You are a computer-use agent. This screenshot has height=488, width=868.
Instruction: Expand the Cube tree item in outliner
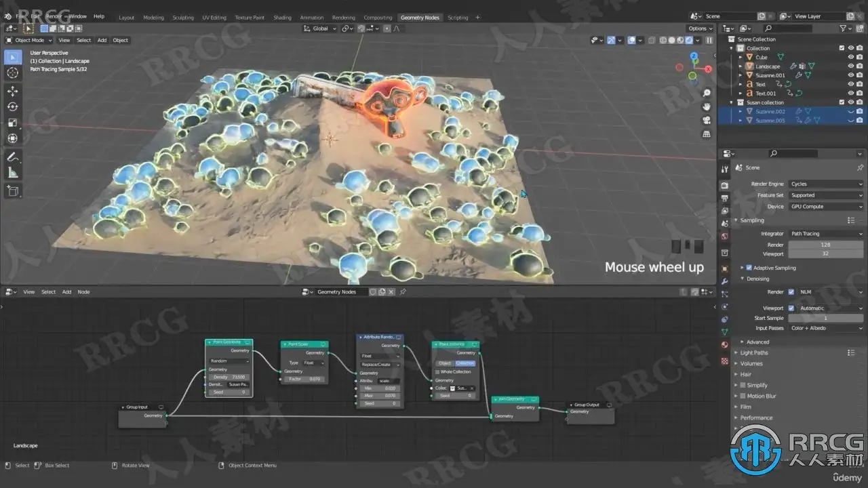click(741, 58)
